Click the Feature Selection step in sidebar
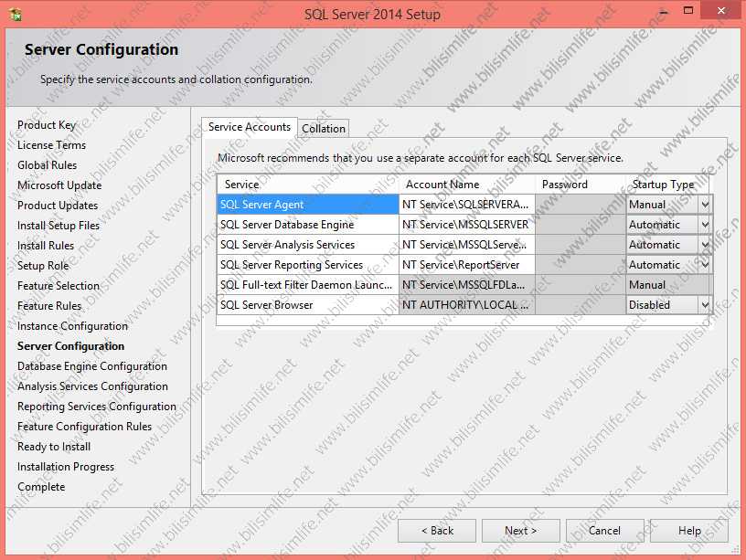The height and width of the screenshot is (560, 746). point(59,286)
